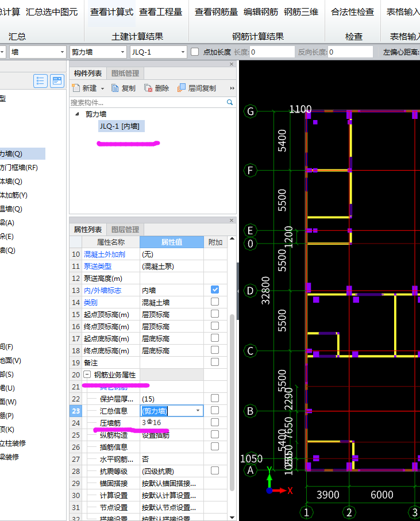
Task: Click 查看计算式 in the ribbon
Action: pyautogui.click(x=111, y=12)
